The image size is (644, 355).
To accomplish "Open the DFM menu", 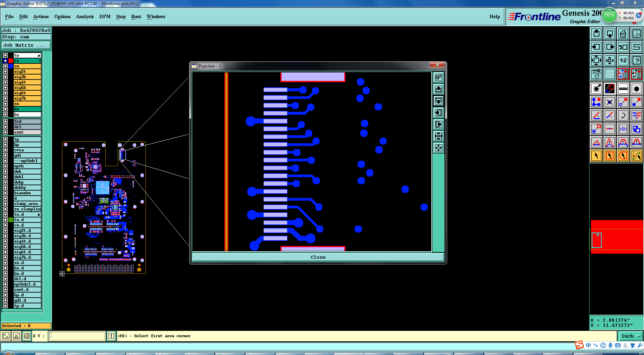I will click(105, 16).
